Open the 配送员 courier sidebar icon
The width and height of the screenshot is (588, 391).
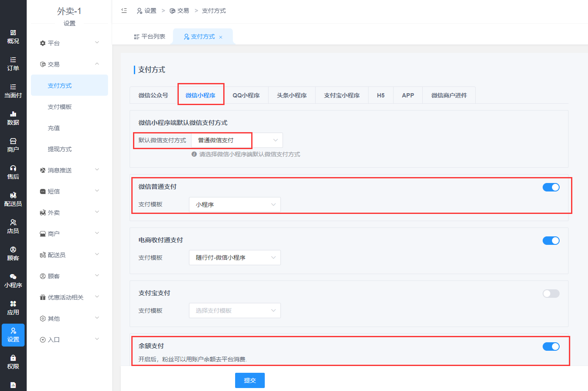pyautogui.click(x=13, y=200)
